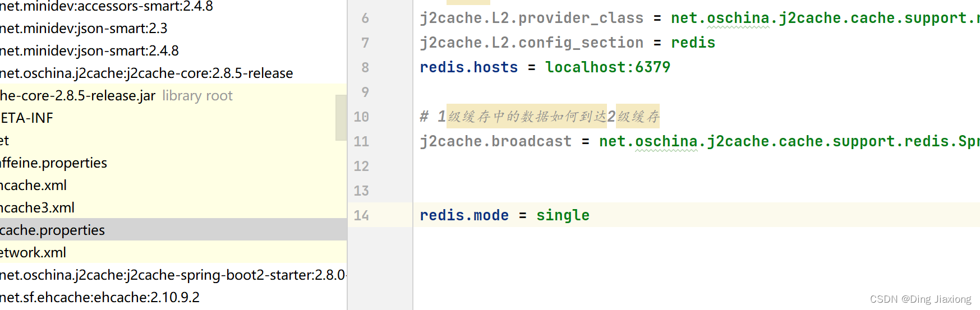The width and height of the screenshot is (980, 310).
Task: Select net.minidev:accessors-smart:2.4.8 library entry
Action: (107, 6)
